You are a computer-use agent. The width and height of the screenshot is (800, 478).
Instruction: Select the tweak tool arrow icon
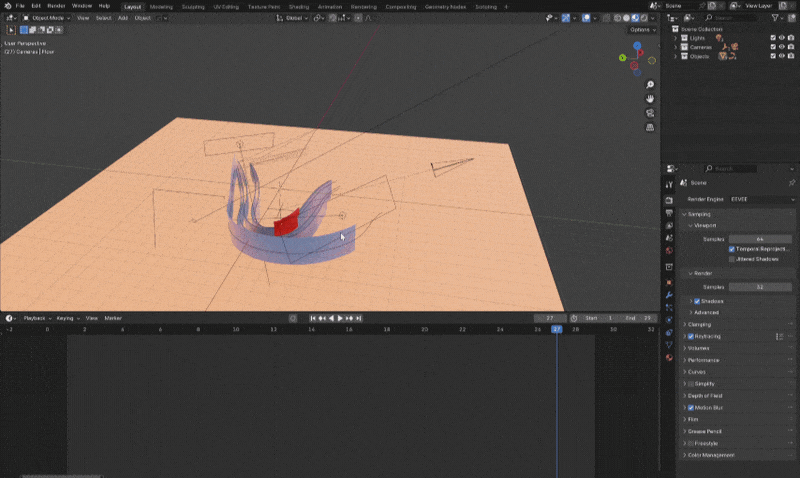point(11,30)
